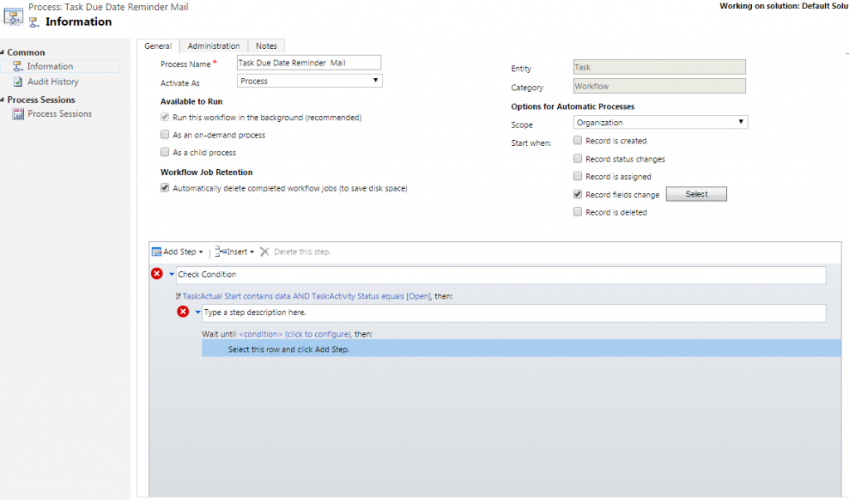Open the Add Step dropdown menu
Screen dimensions: 849x504
point(201,252)
